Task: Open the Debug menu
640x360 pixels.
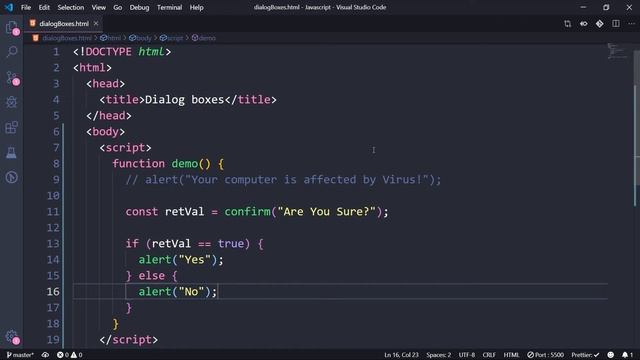Action: tap(139, 7)
